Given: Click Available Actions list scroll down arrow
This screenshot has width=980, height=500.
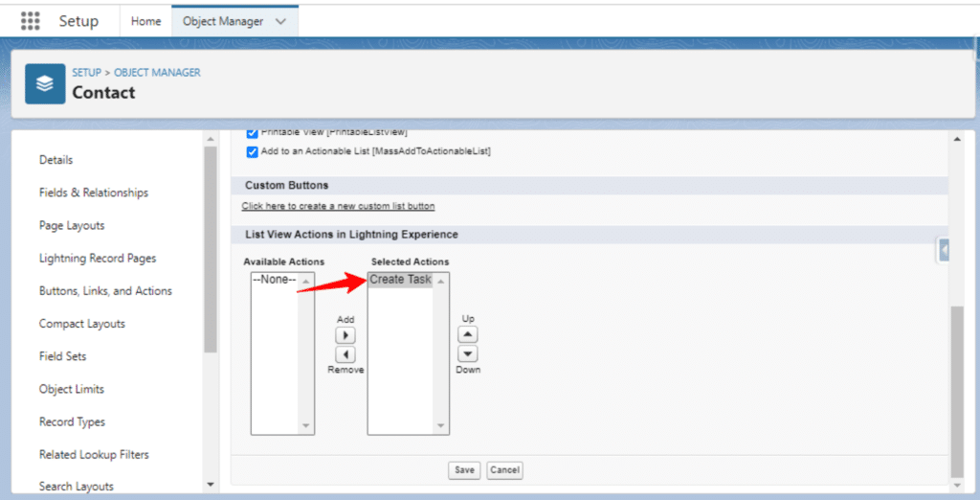Looking at the screenshot, I should click(305, 425).
